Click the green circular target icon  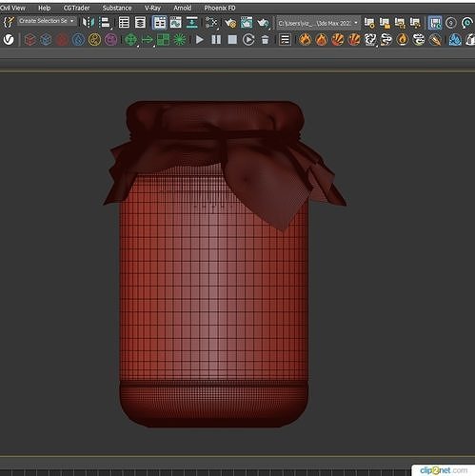click(130, 40)
